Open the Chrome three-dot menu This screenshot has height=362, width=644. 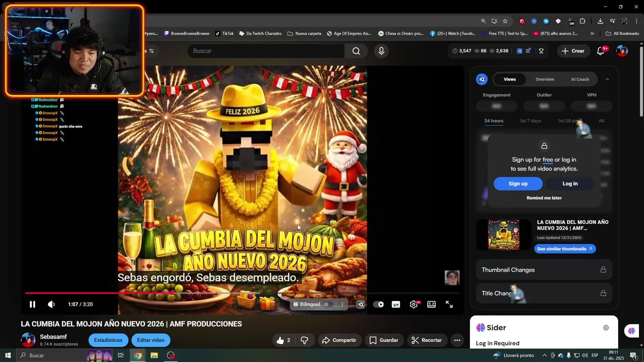click(x=636, y=21)
